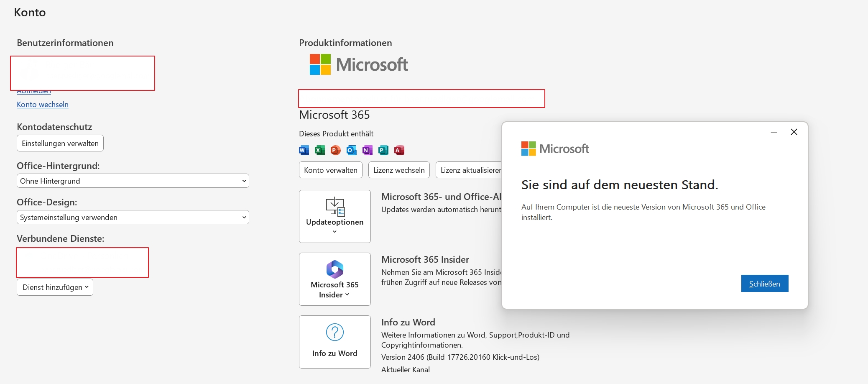Image resolution: width=868 pixels, height=384 pixels.
Task: Open the Office-Hintergrund dropdown
Action: [x=133, y=181]
